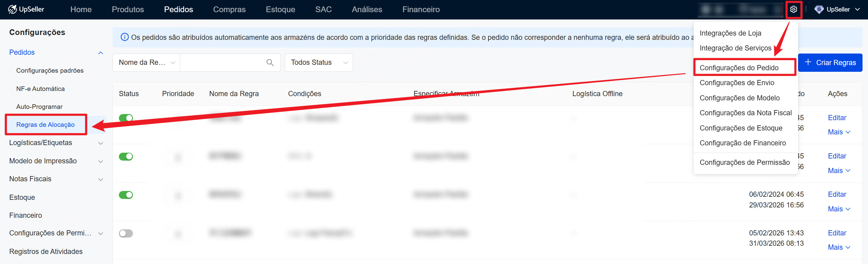Turn off the second rule's status toggle

click(126, 156)
